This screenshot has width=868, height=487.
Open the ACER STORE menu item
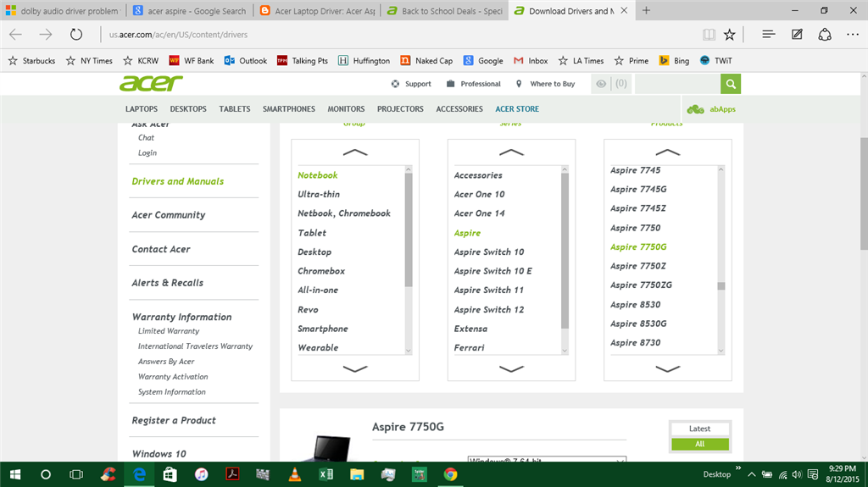coord(517,109)
